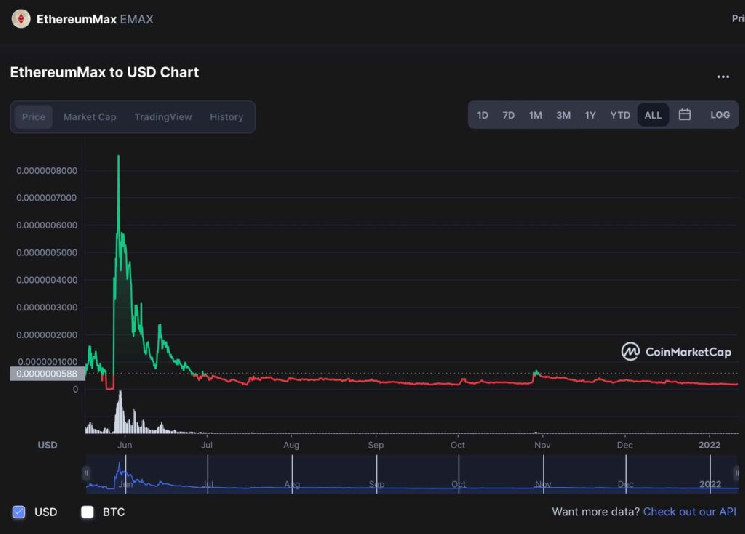Select the 3M time range
Image resolution: width=745 pixels, height=534 pixels.
pos(564,115)
